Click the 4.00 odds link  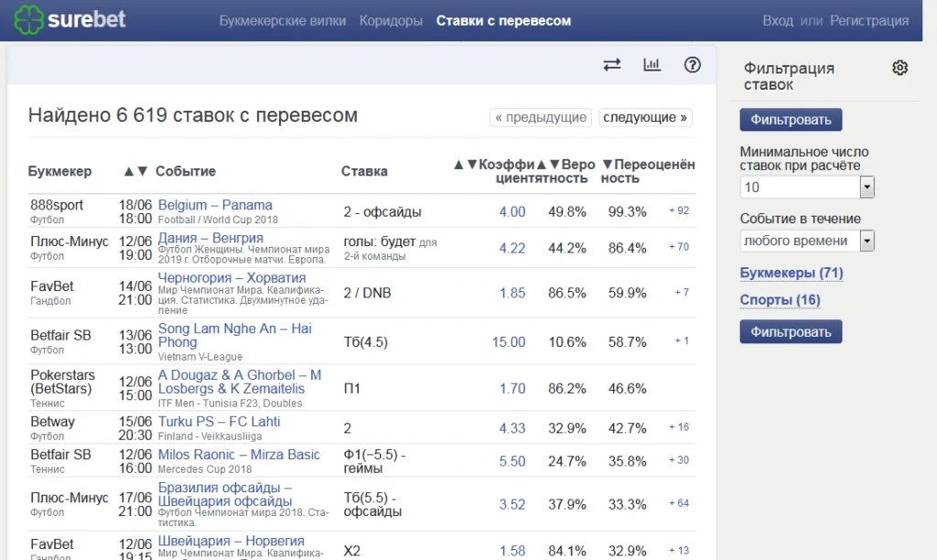[512, 212]
